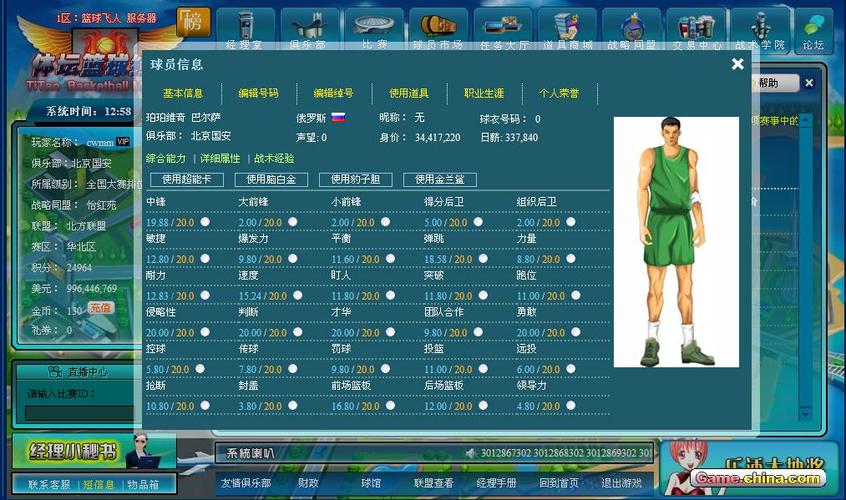Viewport: 846px width, 500px height.
Task: Open the 交易中心 trading center icon
Action: [695, 27]
